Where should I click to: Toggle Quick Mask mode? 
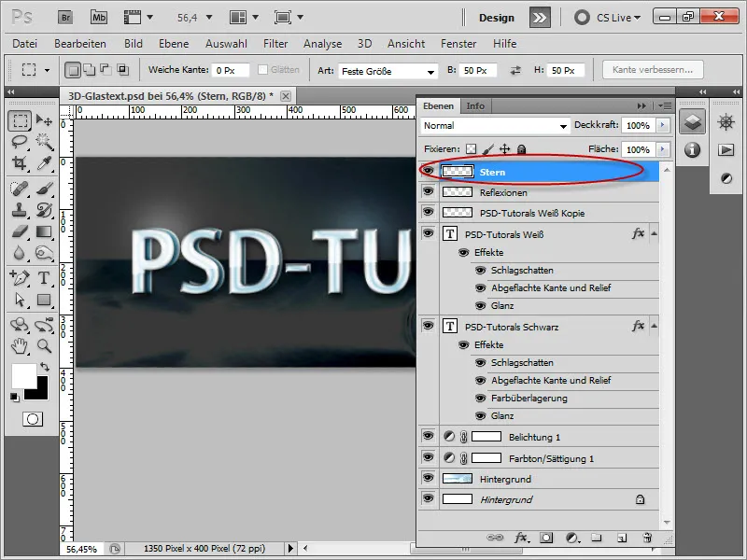(33, 419)
